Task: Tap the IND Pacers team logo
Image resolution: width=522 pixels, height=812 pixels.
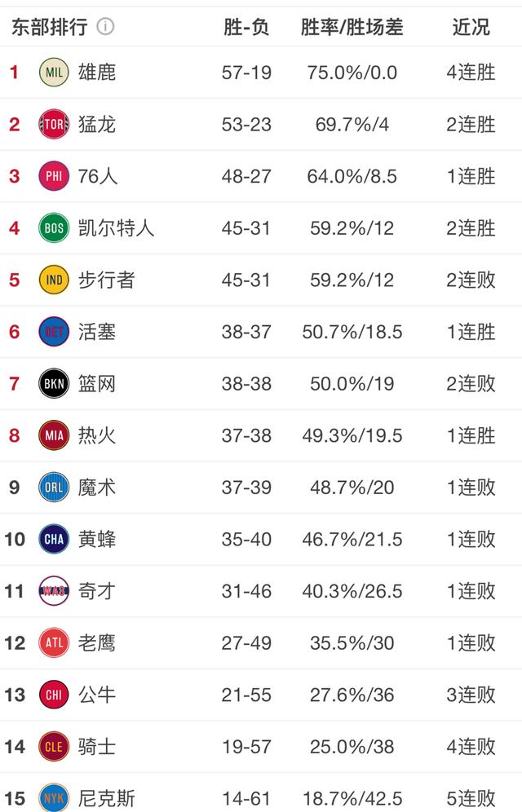Action: click(54, 280)
